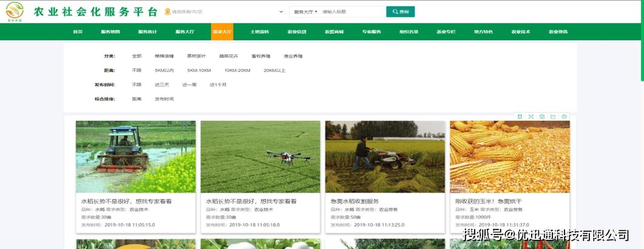Sort results by 距离
Screen dimensions: 644x249
pos(137,99)
